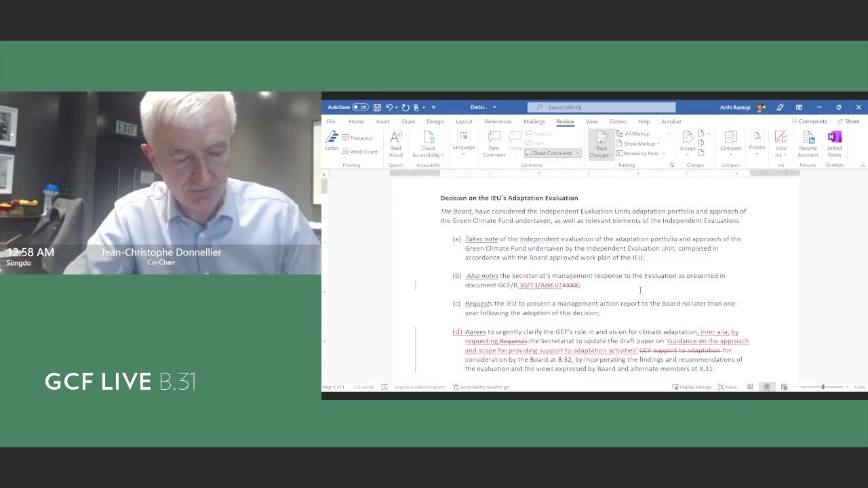Open spelling check status bar icon

tap(384, 387)
